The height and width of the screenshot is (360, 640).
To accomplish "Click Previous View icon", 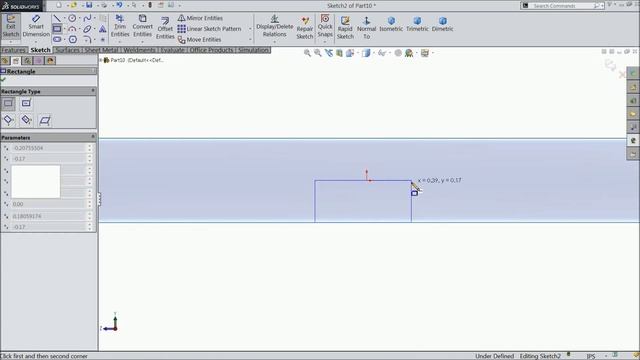I will point(329,53).
